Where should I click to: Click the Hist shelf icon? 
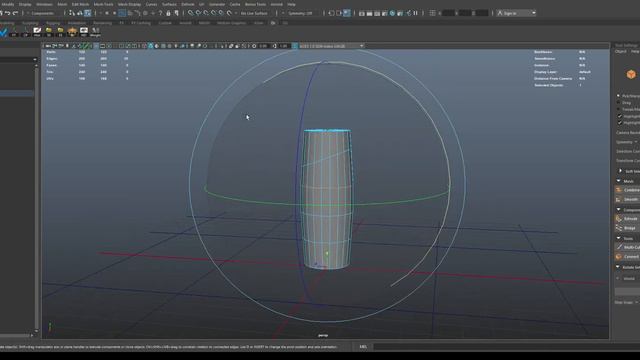click(37, 32)
